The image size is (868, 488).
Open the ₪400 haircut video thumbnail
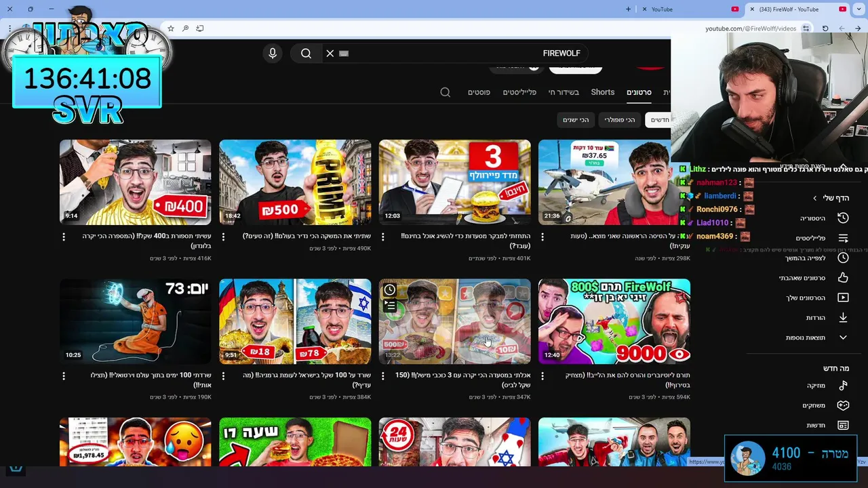click(136, 182)
